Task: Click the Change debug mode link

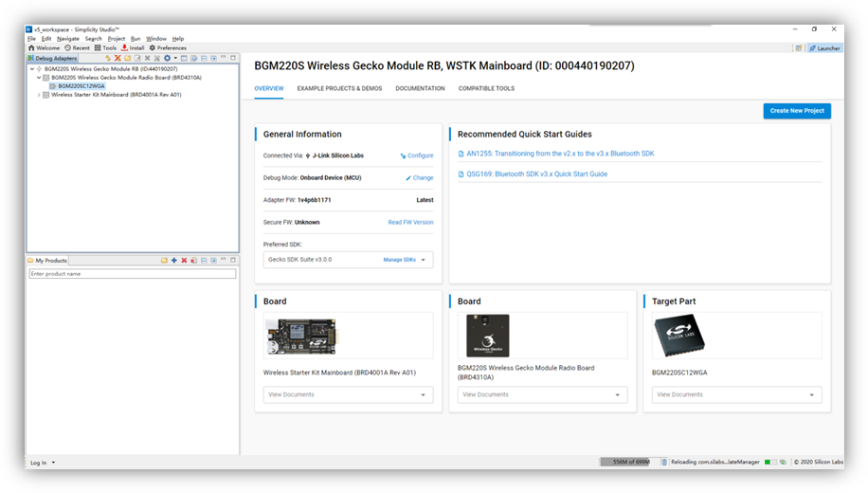Action: [420, 178]
